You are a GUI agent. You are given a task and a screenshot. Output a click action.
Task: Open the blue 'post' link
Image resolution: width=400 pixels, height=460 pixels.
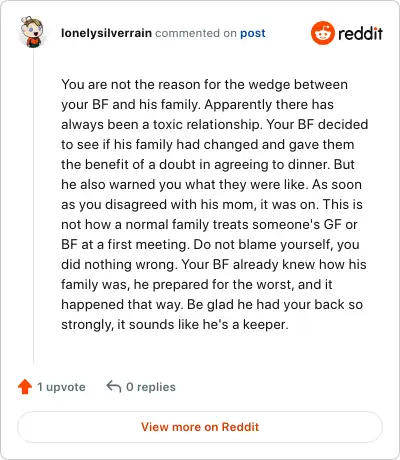pyautogui.click(x=253, y=33)
